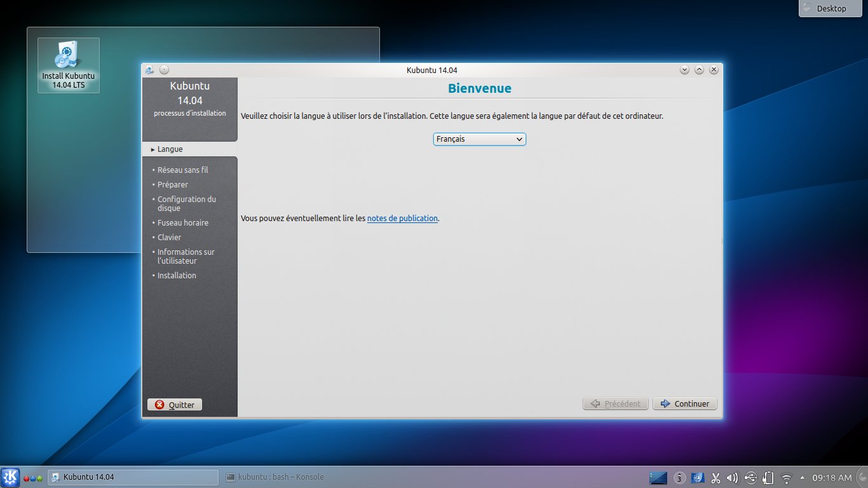The width and height of the screenshot is (868, 488).
Task: Open the notes de publication link
Action: point(402,218)
